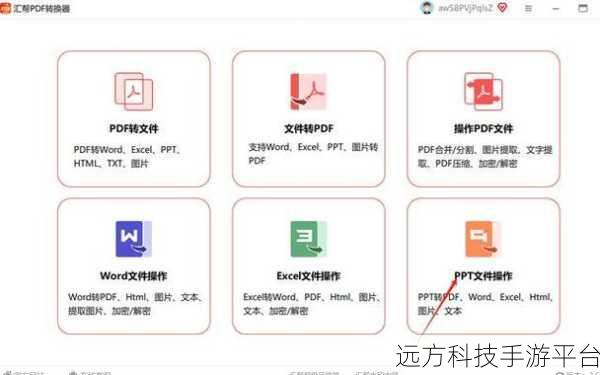The width and height of the screenshot is (600, 375).
Task: Select the PDF转文件 title
Action: point(134,129)
